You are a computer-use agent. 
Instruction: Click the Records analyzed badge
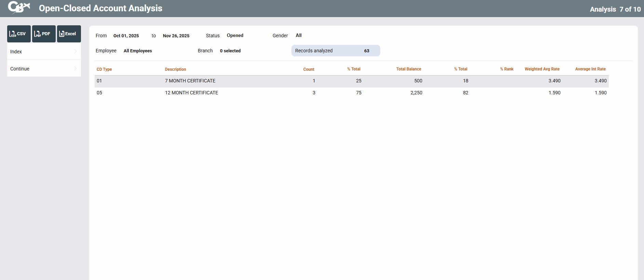click(x=335, y=51)
